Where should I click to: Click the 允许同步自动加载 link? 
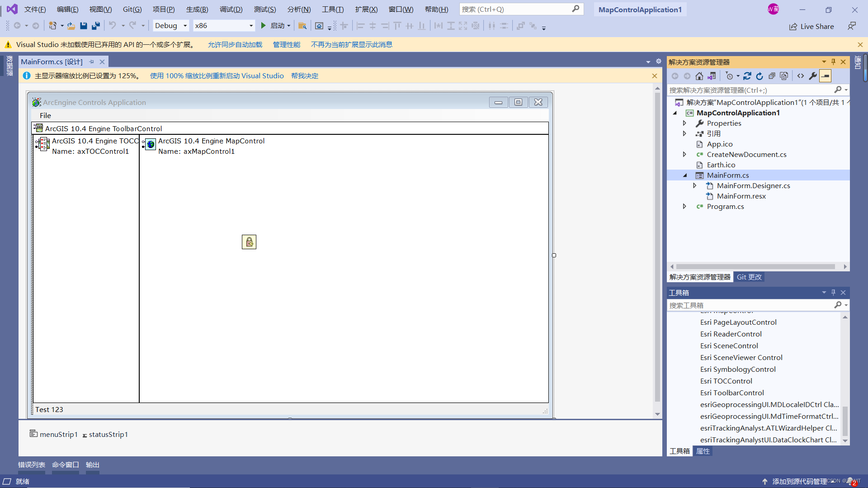235,44
